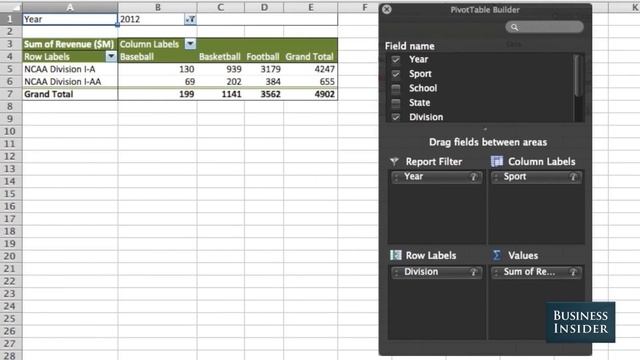Open the Column Labels filter dropdown
The image size is (640, 360).
click(190, 44)
